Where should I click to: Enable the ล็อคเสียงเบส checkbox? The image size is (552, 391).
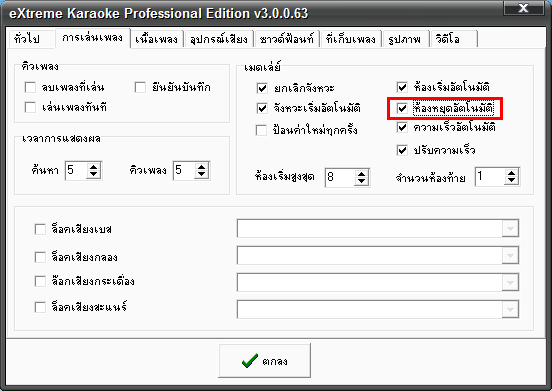[40, 229]
